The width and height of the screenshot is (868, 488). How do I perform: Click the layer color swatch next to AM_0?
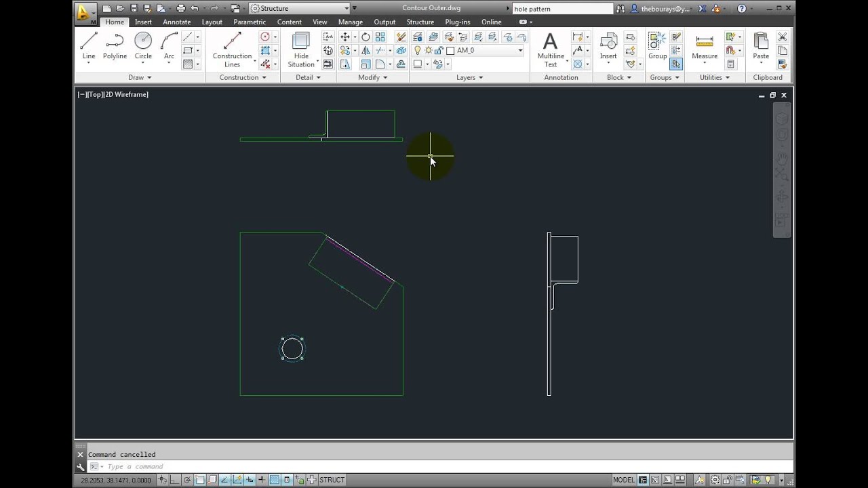(x=450, y=51)
